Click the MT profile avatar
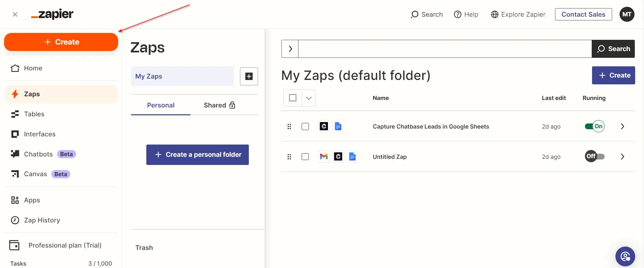Screen dimensions: 644x268 tap(627, 14)
